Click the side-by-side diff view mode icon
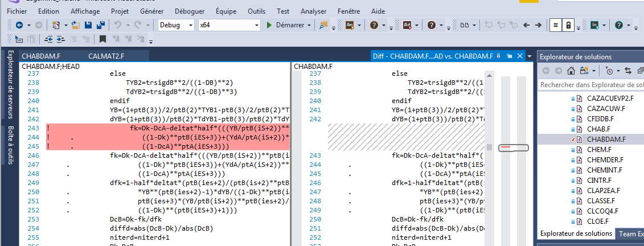644x246 pixels. [465, 25]
